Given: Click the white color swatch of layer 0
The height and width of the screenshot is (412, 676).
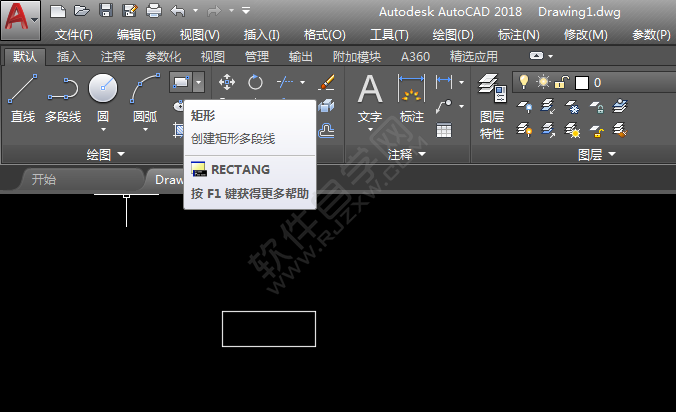Looking at the screenshot, I should (x=582, y=82).
